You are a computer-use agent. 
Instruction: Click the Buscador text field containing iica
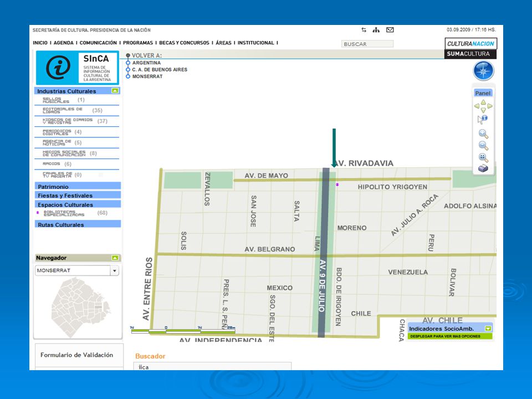click(x=212, y=367)
